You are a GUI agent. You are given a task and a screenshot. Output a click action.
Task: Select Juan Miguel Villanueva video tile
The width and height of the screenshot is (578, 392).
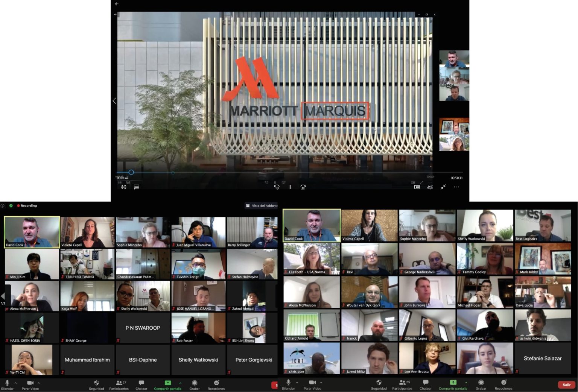tap(198, 232)
